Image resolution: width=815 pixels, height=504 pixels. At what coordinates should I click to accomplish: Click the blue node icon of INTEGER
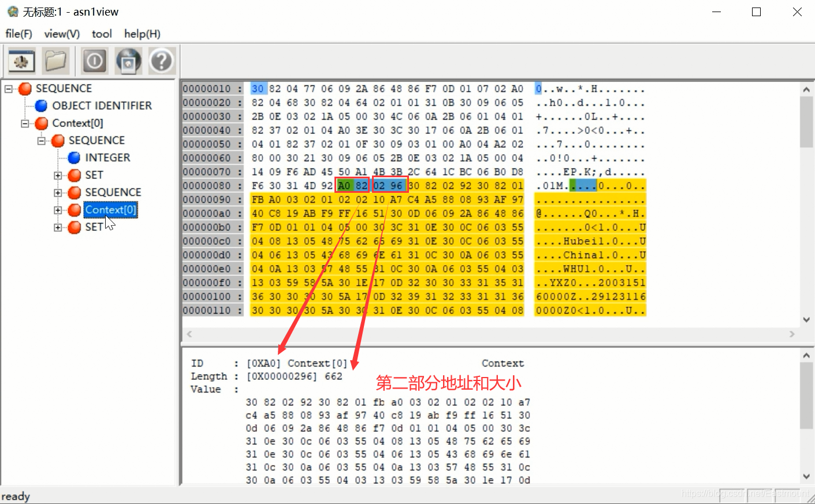pyautogui.click(x=74, y=158)
